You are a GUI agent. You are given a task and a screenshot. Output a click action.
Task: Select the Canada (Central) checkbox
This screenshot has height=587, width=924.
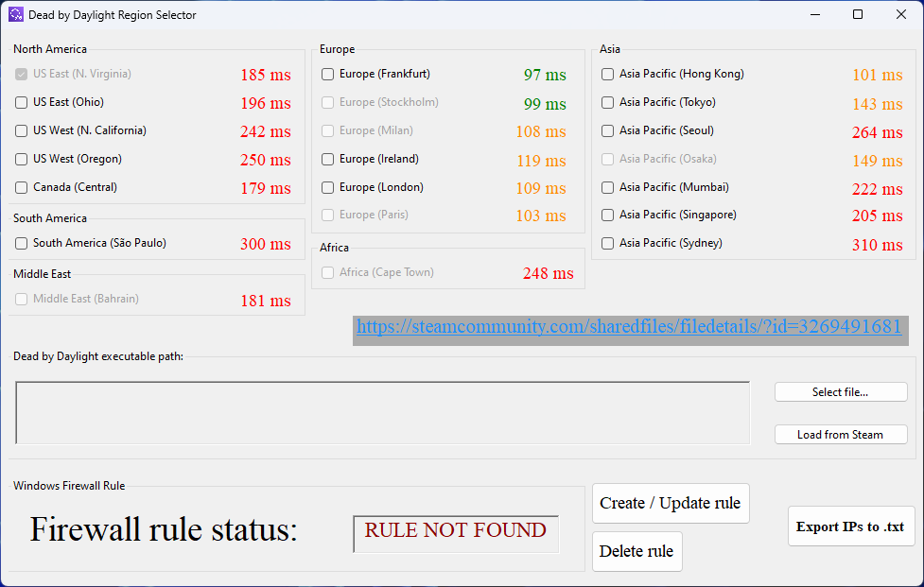click(21, 187)
